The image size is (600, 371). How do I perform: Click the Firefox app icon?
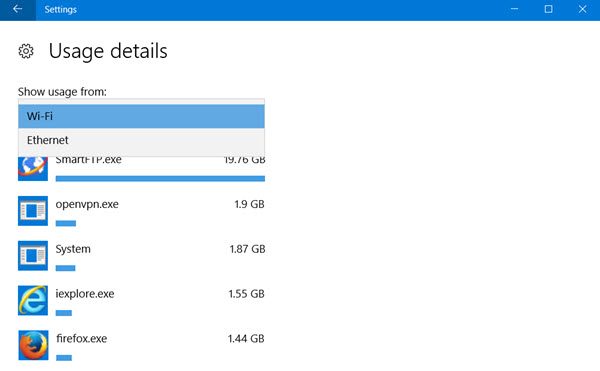click(x=33, y=345)
